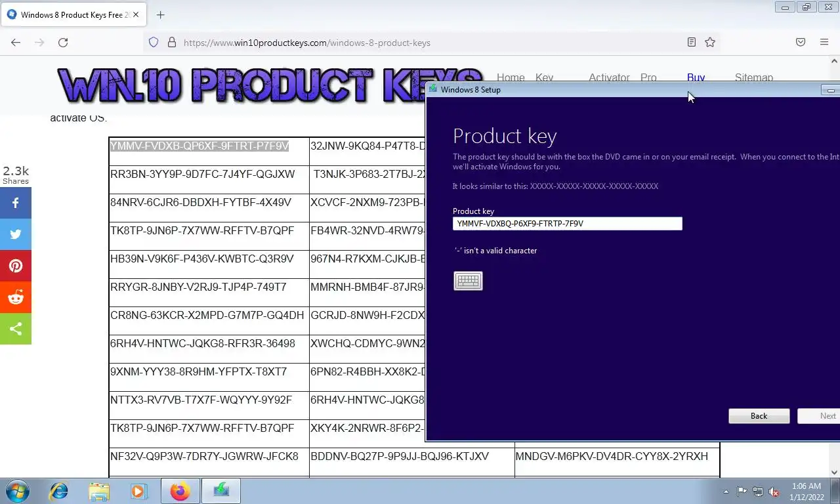Click key 9XNM-YYY38-8R9HM-YFPTX-T8XT7
This screenshot has height=504, width=840.
coord(198,371)
